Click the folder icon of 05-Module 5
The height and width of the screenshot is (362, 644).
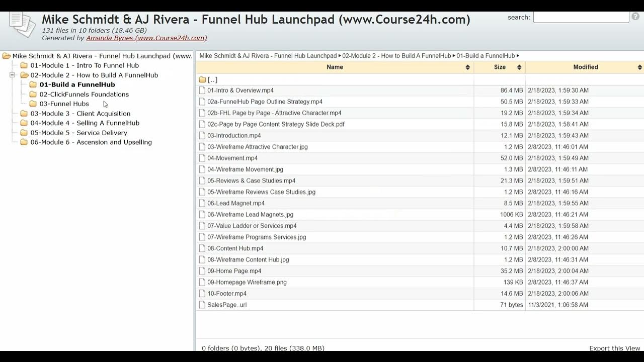(x=24, y=133)
